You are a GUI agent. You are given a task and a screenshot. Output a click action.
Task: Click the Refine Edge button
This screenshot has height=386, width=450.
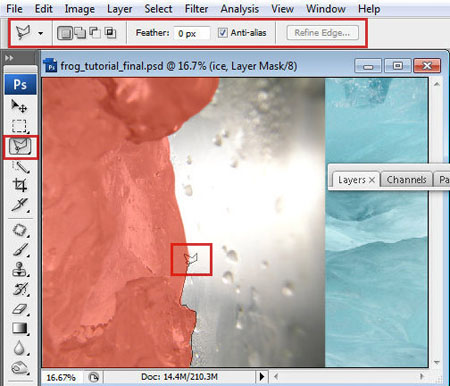click(322, 33)
